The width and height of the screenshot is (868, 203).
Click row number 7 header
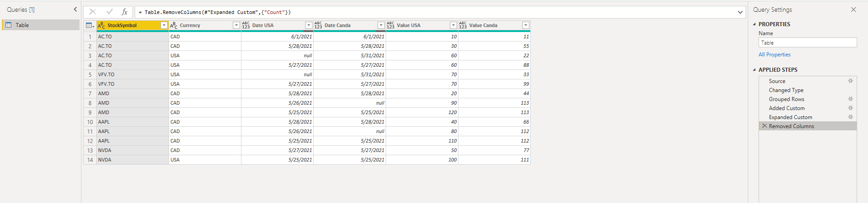tap(90, 93)
